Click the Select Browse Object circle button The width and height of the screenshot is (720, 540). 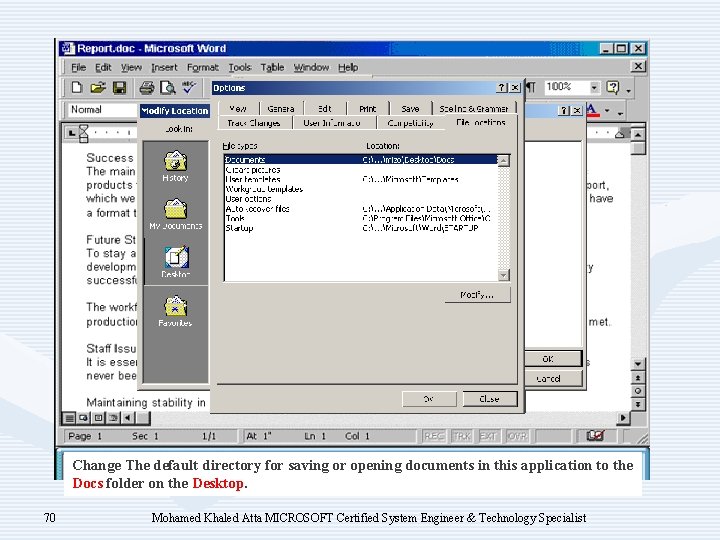[x=638, y=391]
